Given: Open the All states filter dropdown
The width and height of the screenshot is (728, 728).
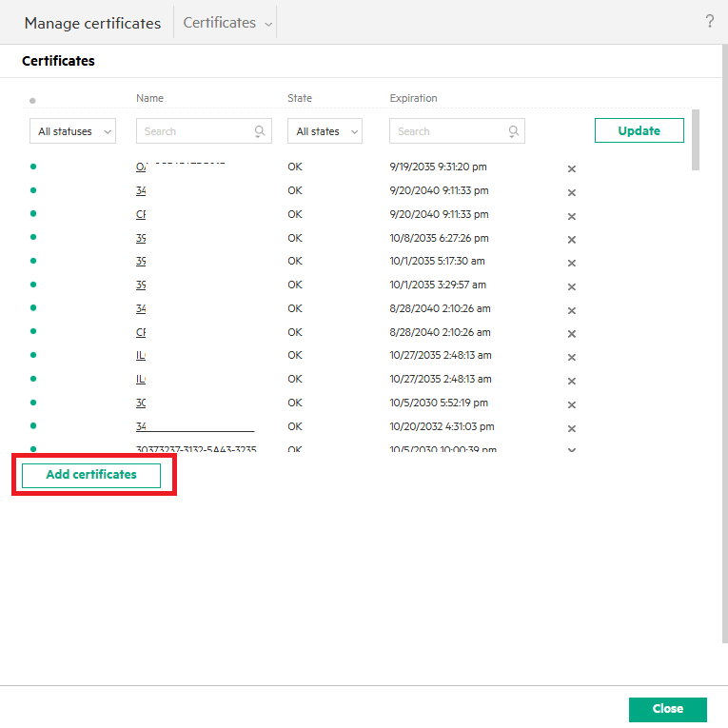Looking at the screenshot, I should tap(325, 131).
